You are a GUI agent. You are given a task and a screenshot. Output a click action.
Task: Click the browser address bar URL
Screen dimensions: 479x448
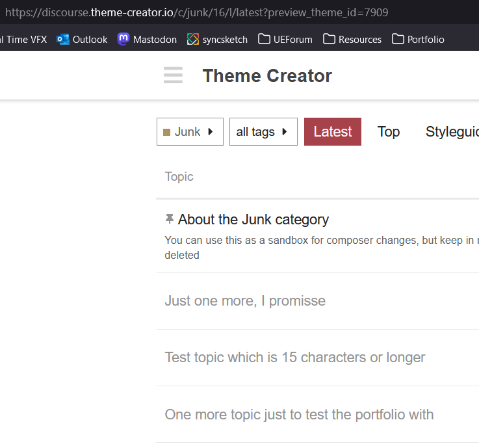click(197, 12)
